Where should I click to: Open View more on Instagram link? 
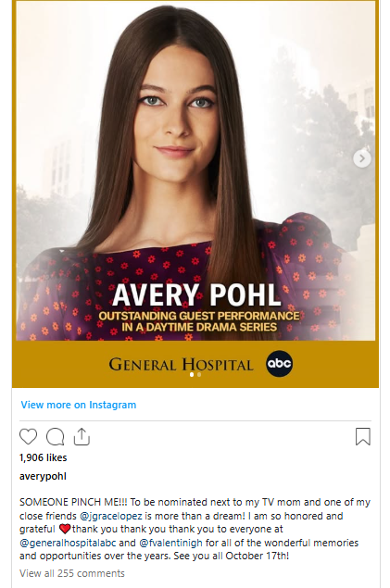click(x=79, y=405)
